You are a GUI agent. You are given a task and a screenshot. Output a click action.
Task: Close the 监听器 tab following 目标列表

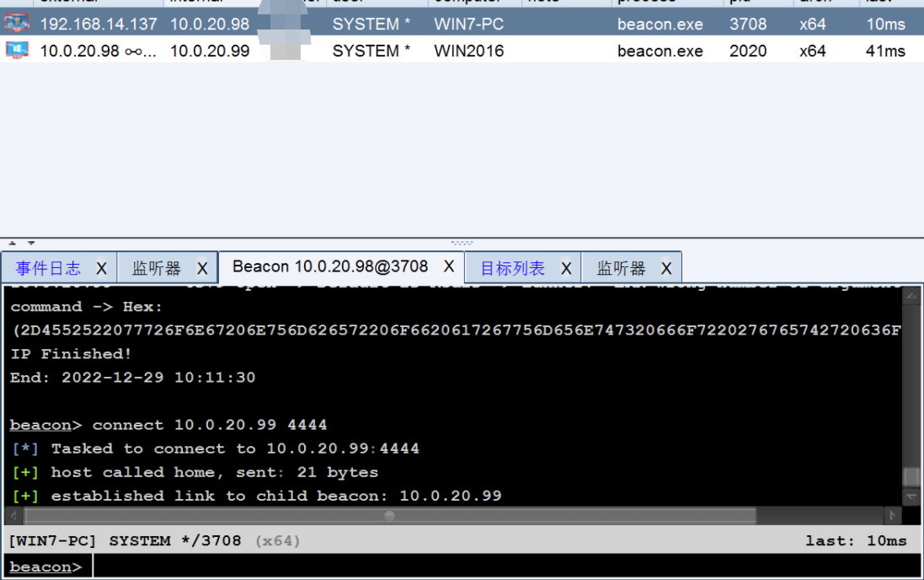(x=666, y=269)
